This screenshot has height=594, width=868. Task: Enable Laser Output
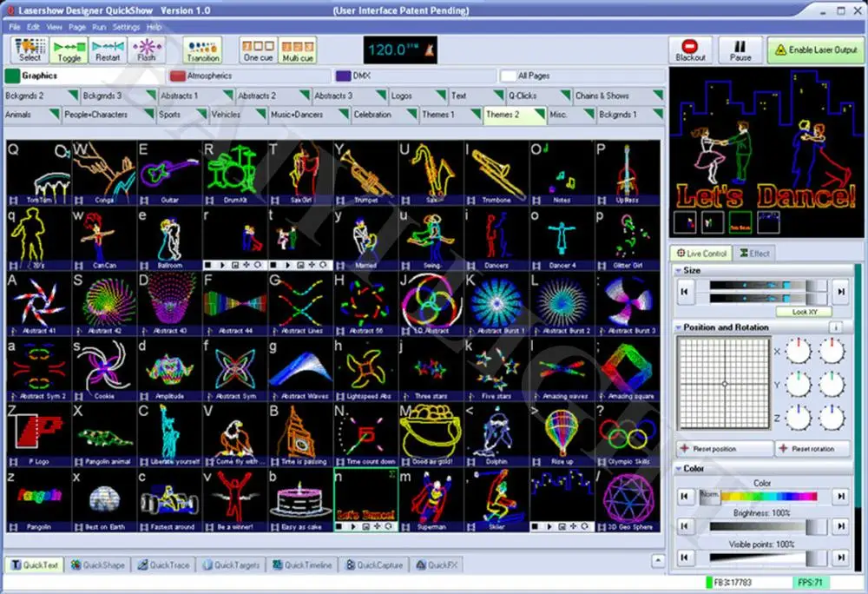(816, 49)
